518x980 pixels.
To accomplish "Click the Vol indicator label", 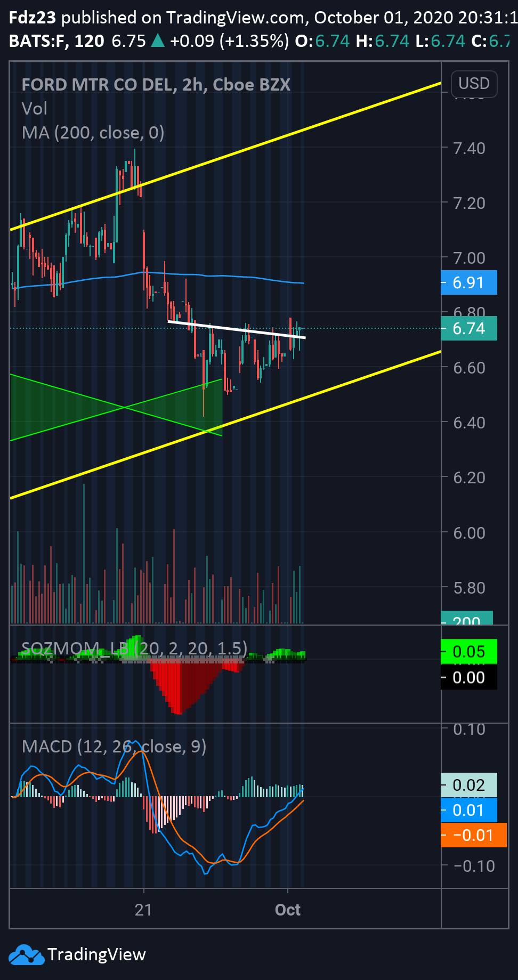I will pyautogui.click(x=35, y=109).
